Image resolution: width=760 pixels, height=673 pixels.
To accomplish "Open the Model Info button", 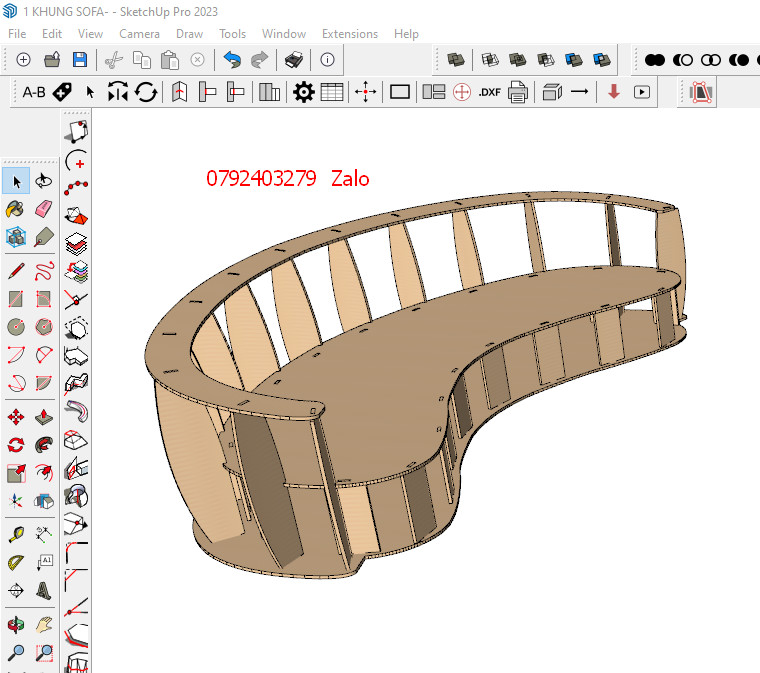I will tap(326, 60).
